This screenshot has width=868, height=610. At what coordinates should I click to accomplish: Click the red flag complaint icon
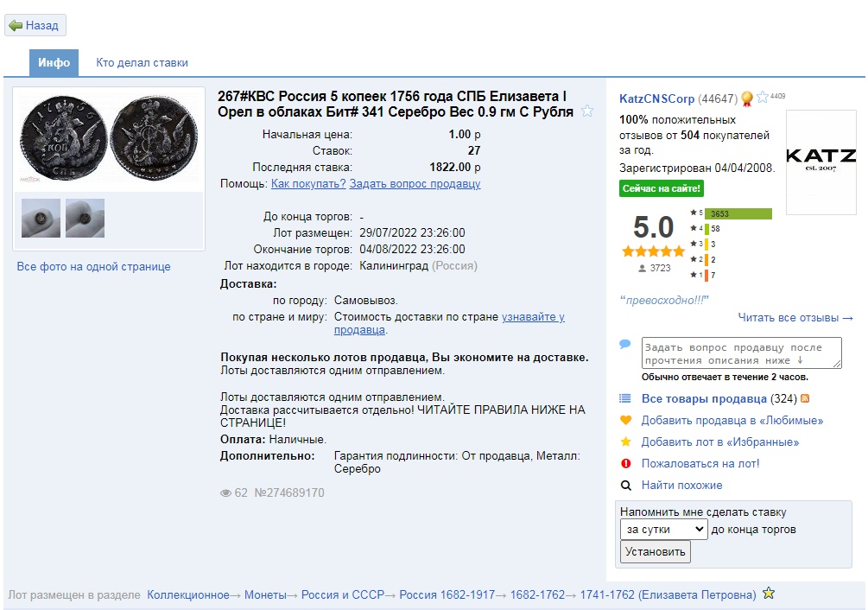coord(626,464)
